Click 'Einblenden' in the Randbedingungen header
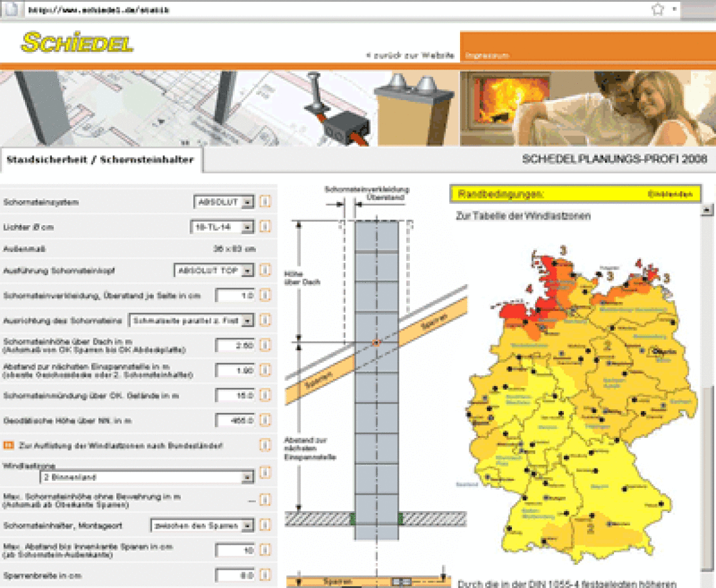Screen dimensions: 716x588 670,195
